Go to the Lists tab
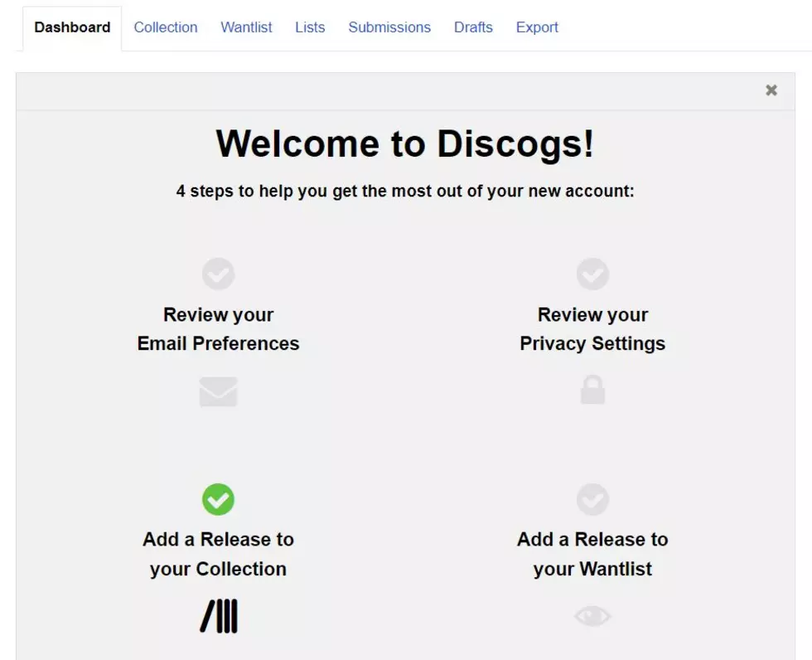This screenshot has width=812, height=660. [x=310, y=27]
